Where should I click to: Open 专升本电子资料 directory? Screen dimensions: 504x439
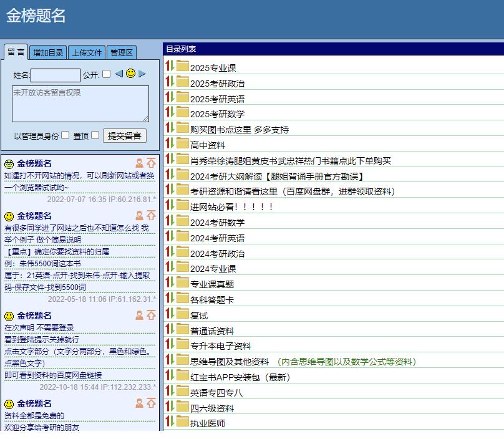[x=221, y=346]
